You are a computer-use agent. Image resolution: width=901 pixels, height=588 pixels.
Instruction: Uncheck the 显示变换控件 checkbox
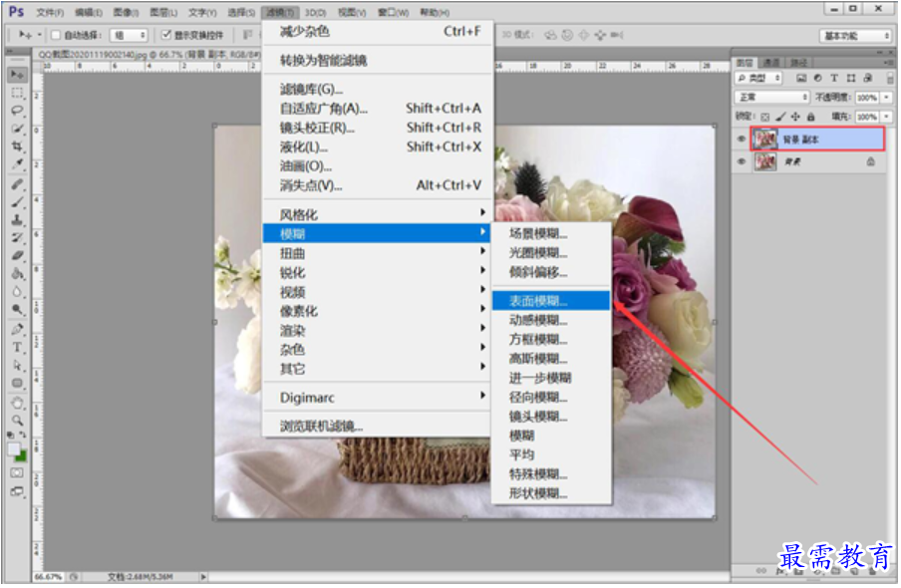166,35
